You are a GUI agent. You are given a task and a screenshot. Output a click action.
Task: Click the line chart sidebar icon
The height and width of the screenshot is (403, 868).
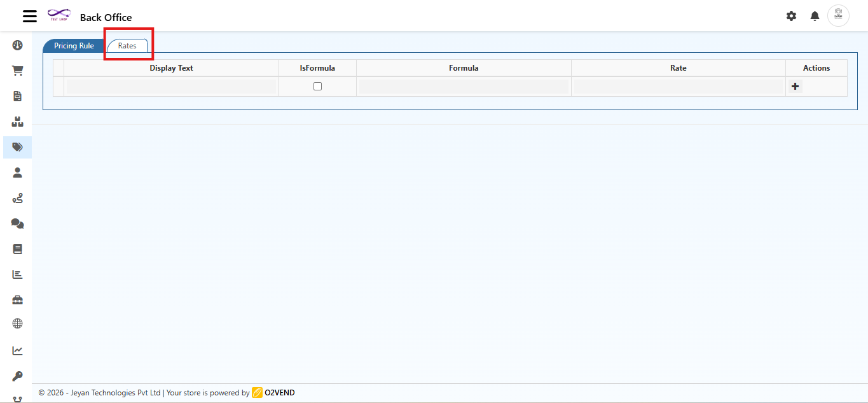pos(18,351)
